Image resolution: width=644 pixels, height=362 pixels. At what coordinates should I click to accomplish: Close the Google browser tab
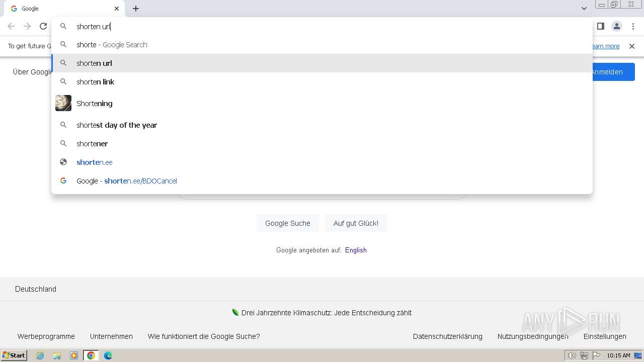117,9
